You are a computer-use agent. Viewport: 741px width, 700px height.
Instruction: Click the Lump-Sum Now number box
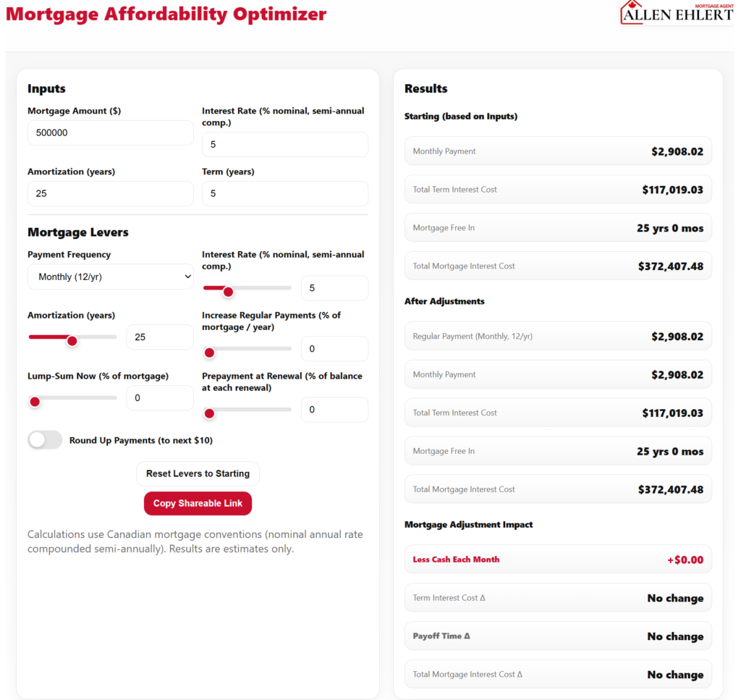click(160, 398)
